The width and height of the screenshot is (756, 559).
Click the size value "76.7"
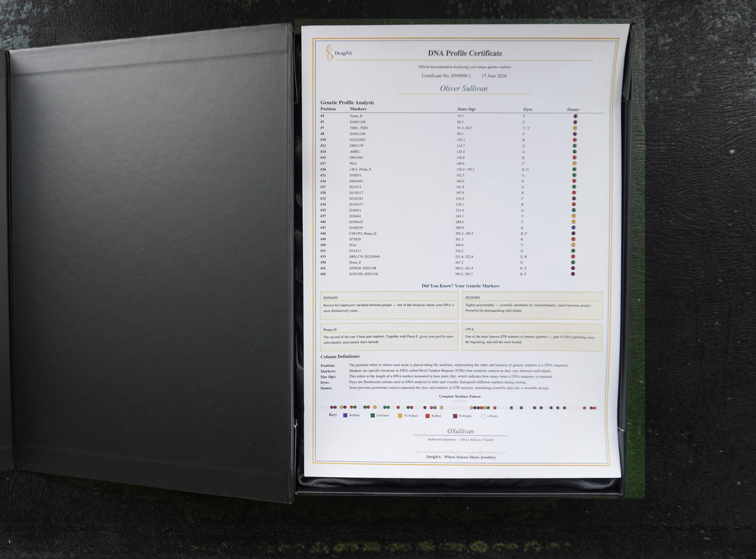click(461, 116)
